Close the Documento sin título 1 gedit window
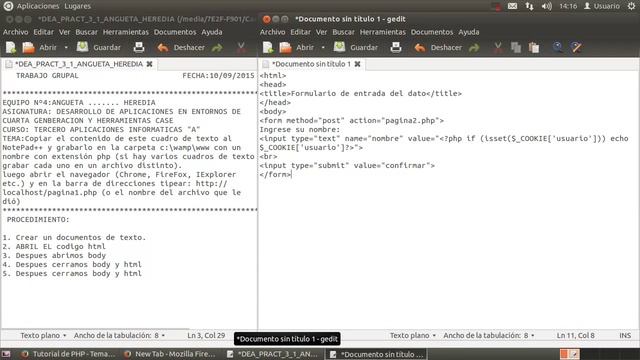This screenshot has width=640, height=360. coord(267,19)
